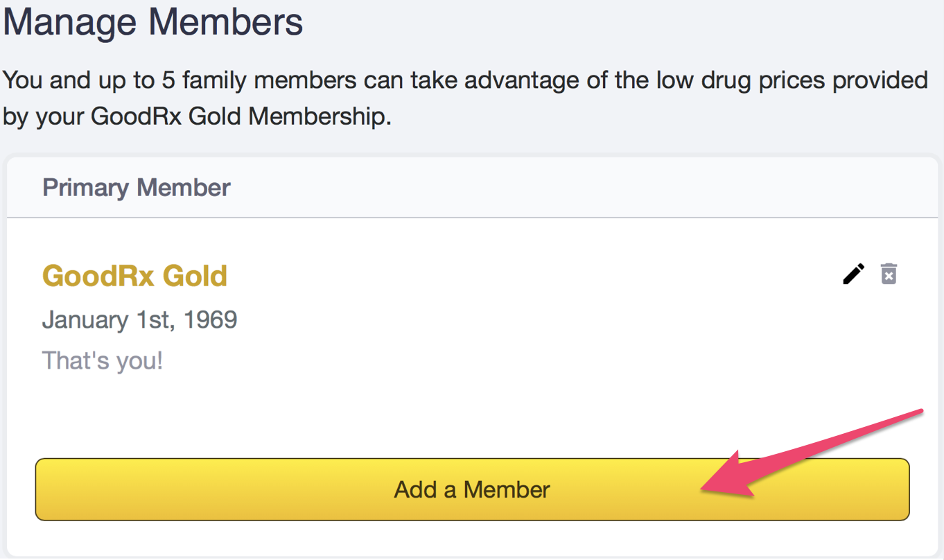Image resolution: width=944 pixels, height=560 pixels.
Task: Select the "That's you!" label
Action: pyautogui.click(x=103, y=361)
